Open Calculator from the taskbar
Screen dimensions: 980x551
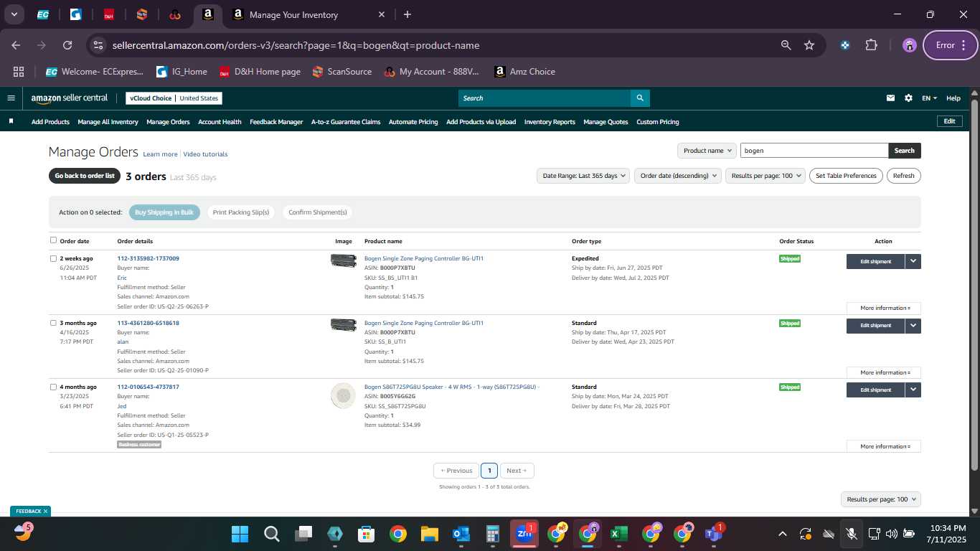[x=492, y=534]
